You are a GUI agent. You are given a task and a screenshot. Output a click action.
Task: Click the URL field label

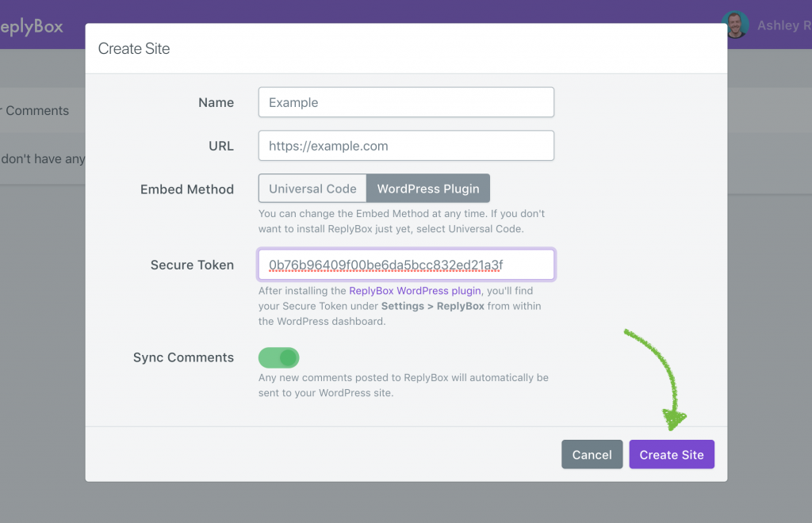click(220, 146)
